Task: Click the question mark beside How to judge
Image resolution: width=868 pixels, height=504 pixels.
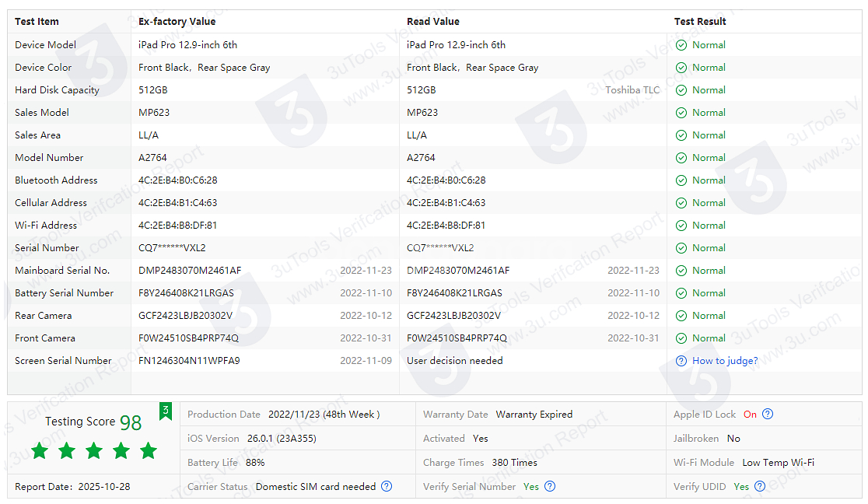Action: pyautogui.click(x=683, y=360)
